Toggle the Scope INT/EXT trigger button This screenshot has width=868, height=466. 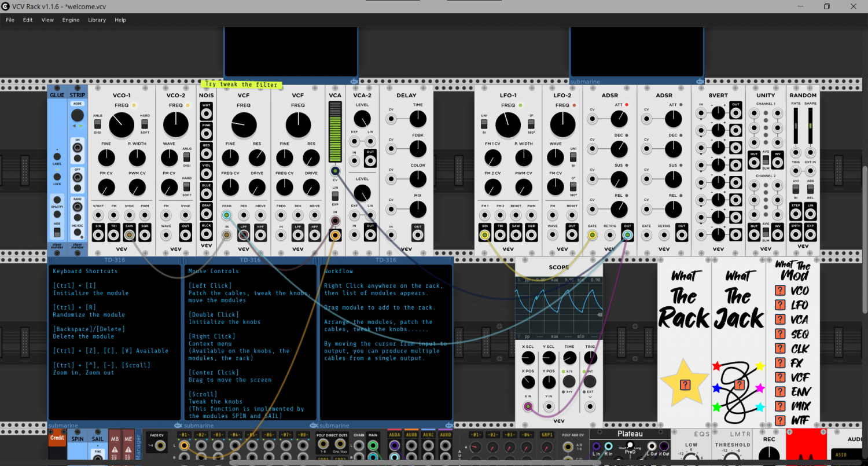click(590, 381)
